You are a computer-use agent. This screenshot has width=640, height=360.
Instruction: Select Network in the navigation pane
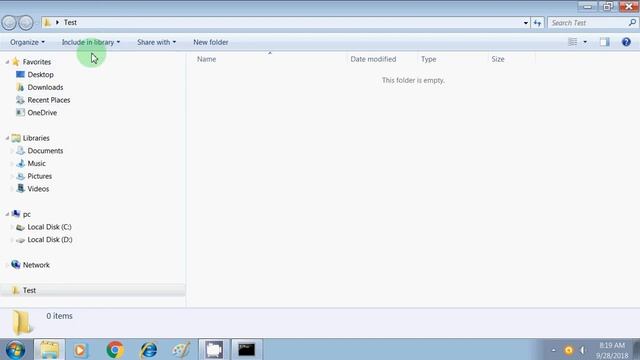click(x=36, y=265)
